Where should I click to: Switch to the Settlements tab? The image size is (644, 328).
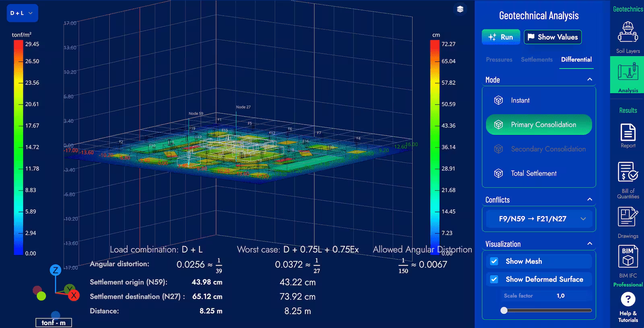[x=537, y=59]
